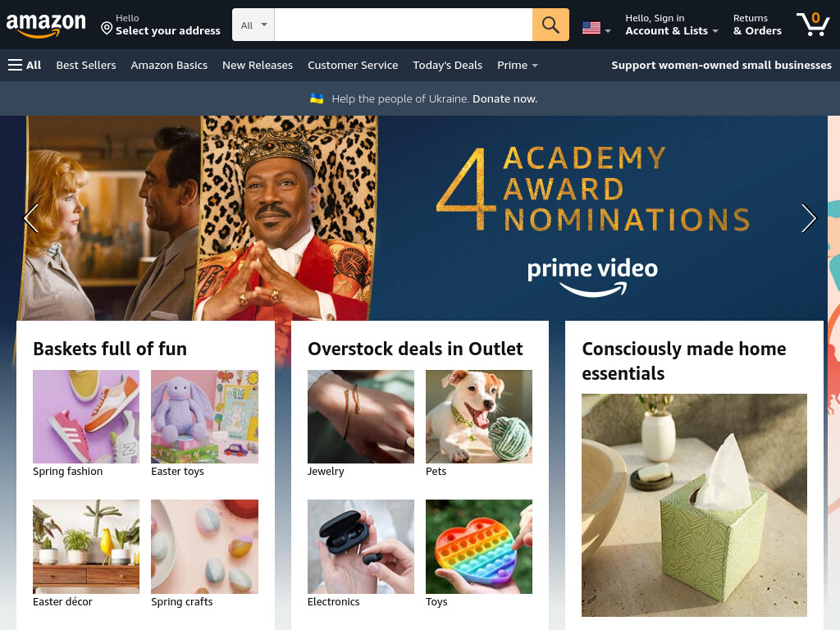
Task: Expand the Account & Lists dropdown
Action: pyautogui.click(x=672, y=25)
